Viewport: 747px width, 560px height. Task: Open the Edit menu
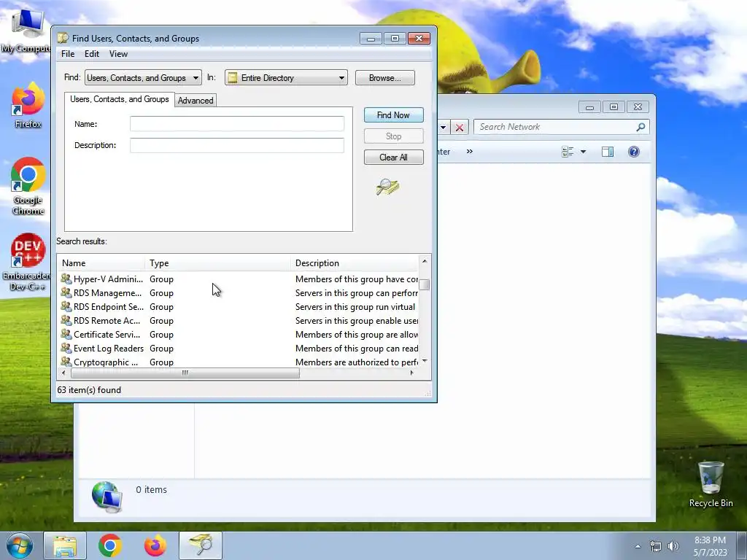coord(91,54)
